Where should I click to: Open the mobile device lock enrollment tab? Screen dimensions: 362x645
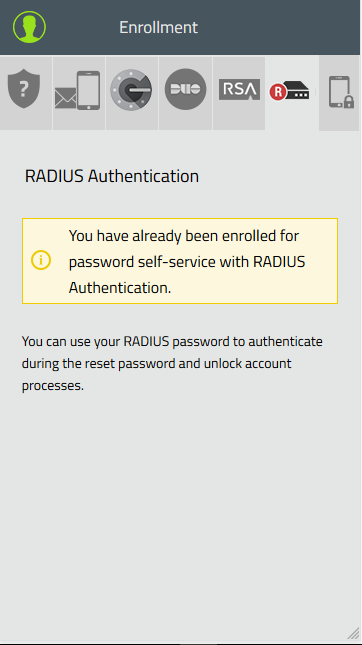point(339,93)
